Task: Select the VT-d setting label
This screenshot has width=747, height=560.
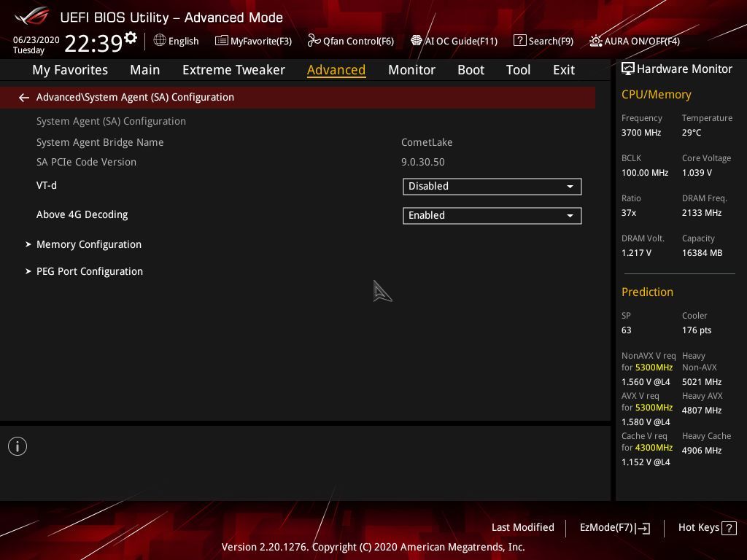Action: 46,186
